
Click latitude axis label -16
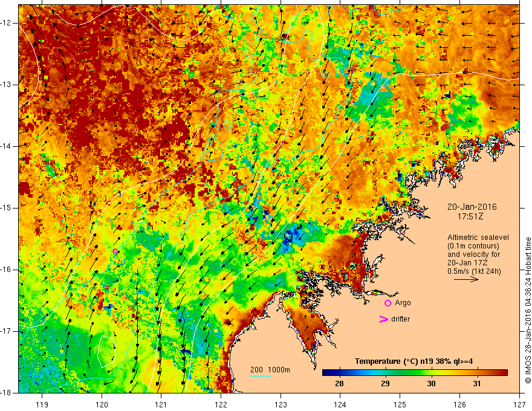point(7,270)
